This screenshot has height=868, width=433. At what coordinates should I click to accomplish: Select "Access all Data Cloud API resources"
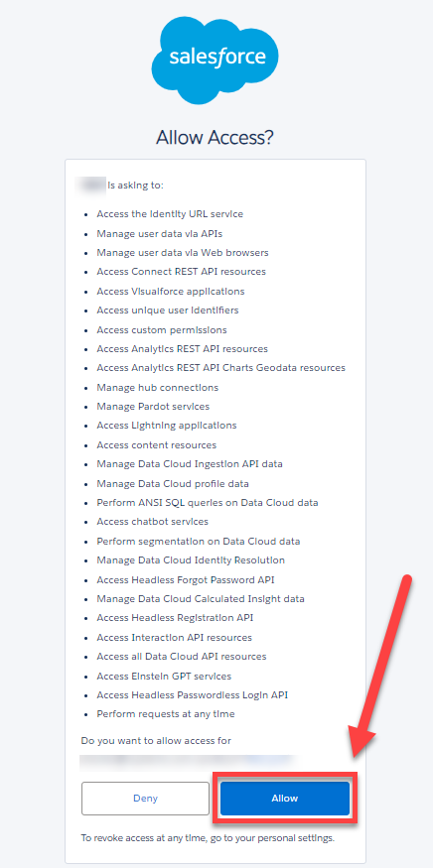coord(182,656)
